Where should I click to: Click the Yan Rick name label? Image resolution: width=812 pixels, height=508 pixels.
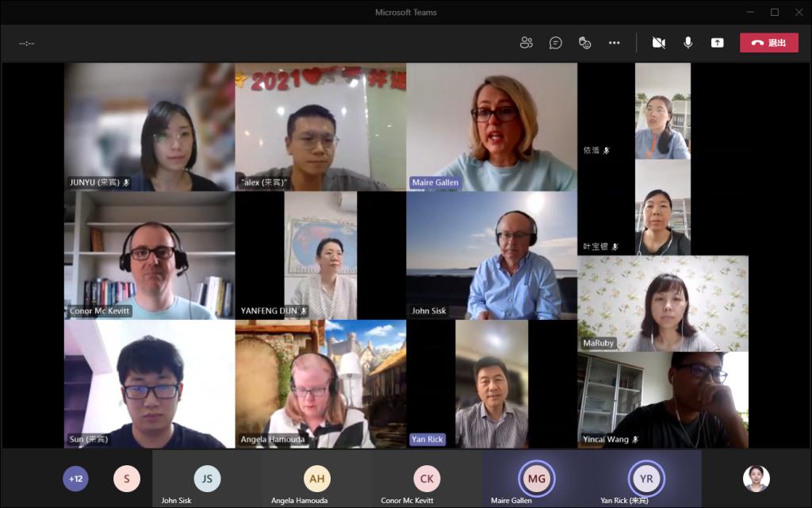coord(428,439)
